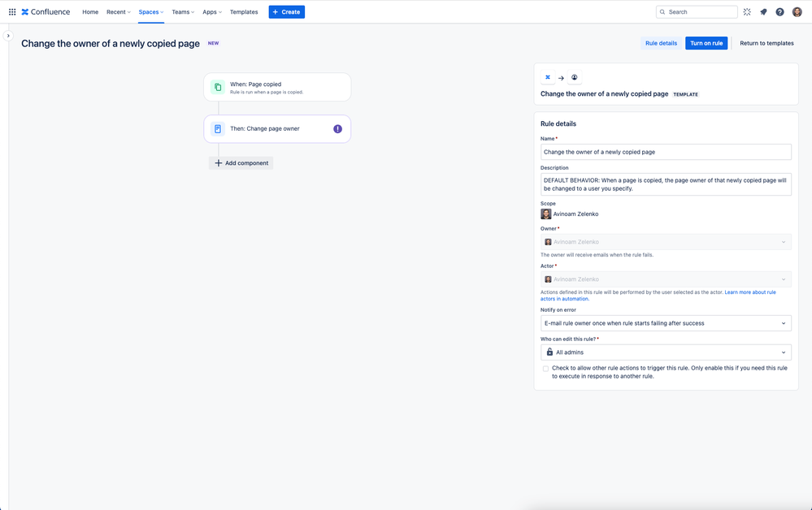Screen dimensions: 812x510
Task: Open the Recent menu
Action: 119,12
